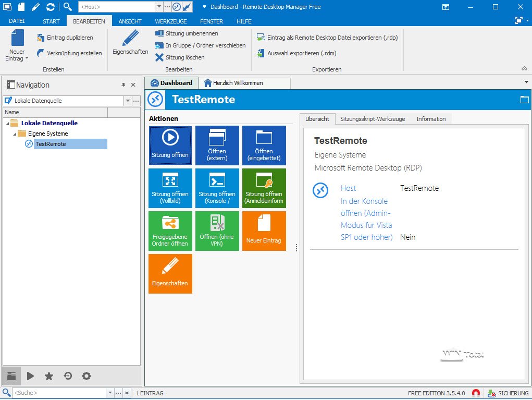Expand the Lokale Datenquelle dropdown
Screen dimensions: 532x400
pyautogui.click(x=128, y=100)
